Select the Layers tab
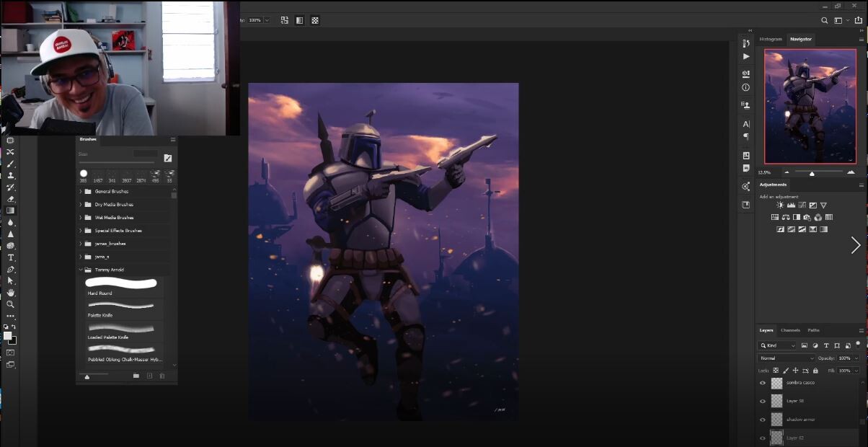This screenshot has height=447, width=868. pos(766,330)
